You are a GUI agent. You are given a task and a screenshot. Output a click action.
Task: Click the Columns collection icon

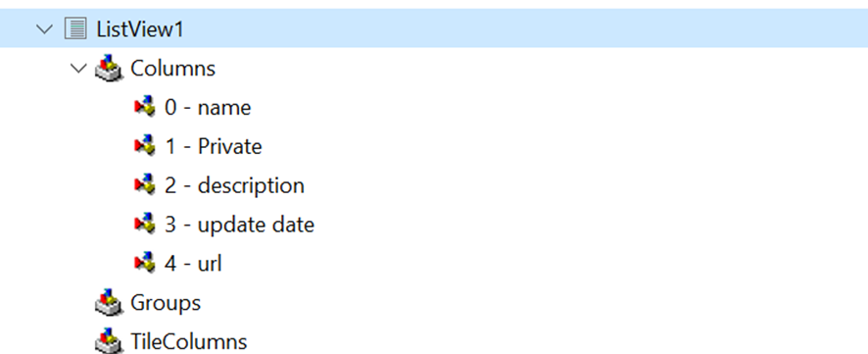pyautogui.click(x=109, y=68)
